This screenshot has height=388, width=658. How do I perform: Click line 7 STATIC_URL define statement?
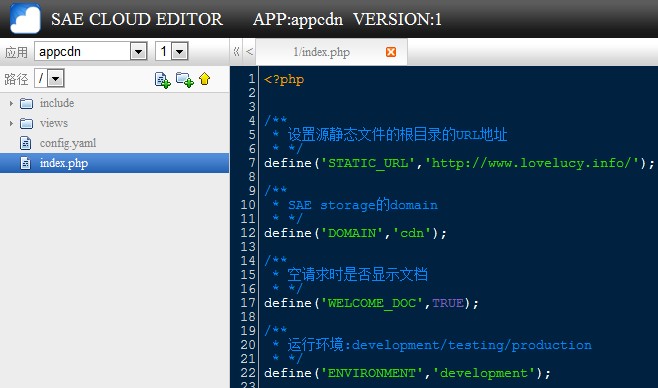coord(459,163)
